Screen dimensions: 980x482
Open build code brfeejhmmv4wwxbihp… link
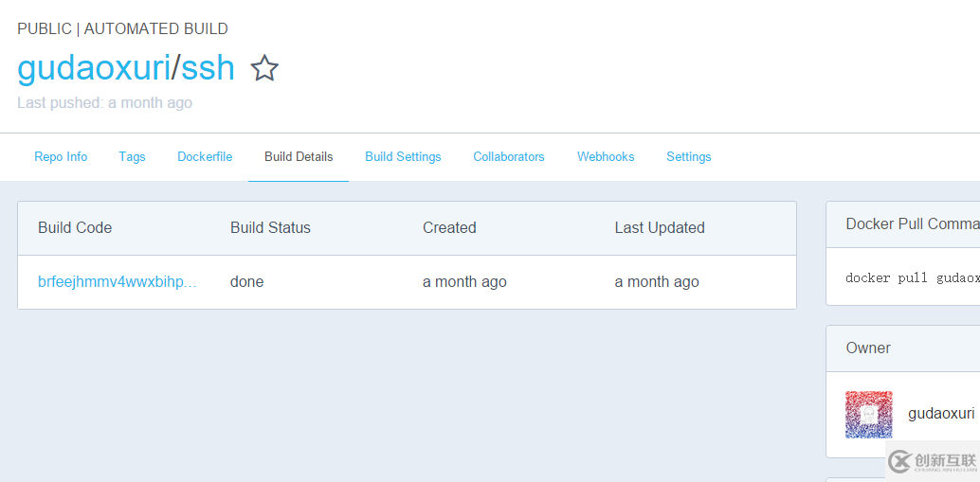coord(118,282)
